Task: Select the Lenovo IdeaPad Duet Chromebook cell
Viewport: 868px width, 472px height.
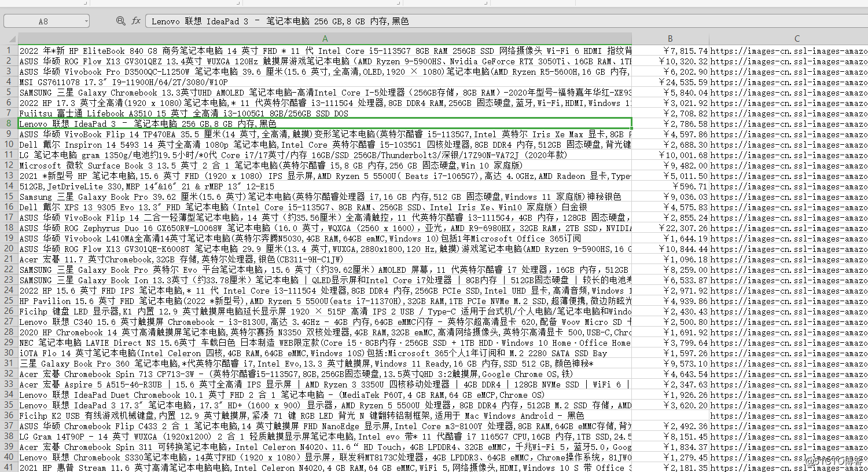Action: click(325, 394)
